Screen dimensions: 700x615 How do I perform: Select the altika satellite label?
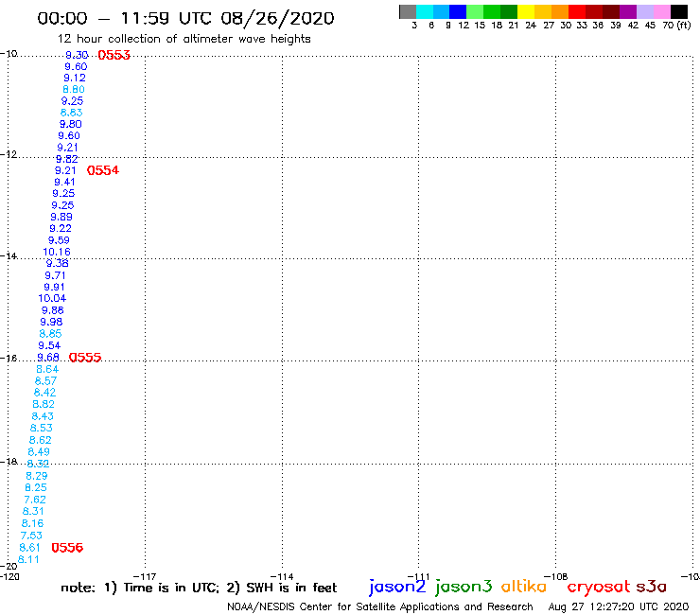[x=524, y=587]
